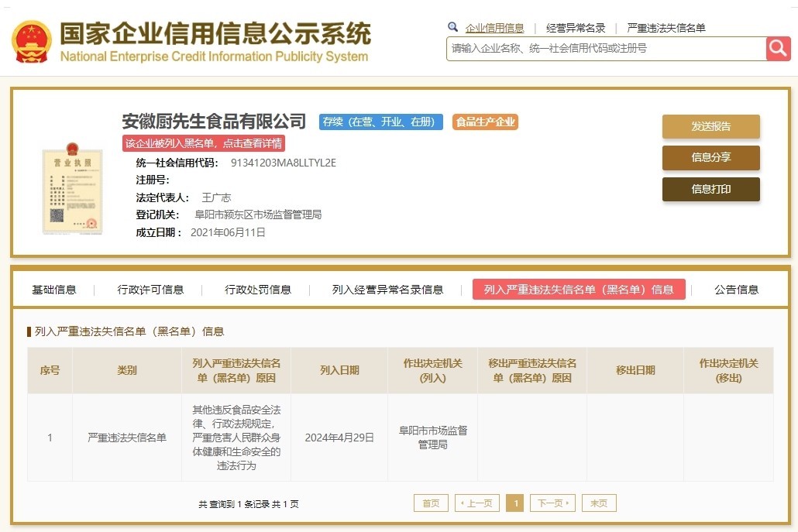Screen dimensions: 798x532
Task: Open the business license thumbnail image
Action: pyautogui.click(x=72, y=189)
